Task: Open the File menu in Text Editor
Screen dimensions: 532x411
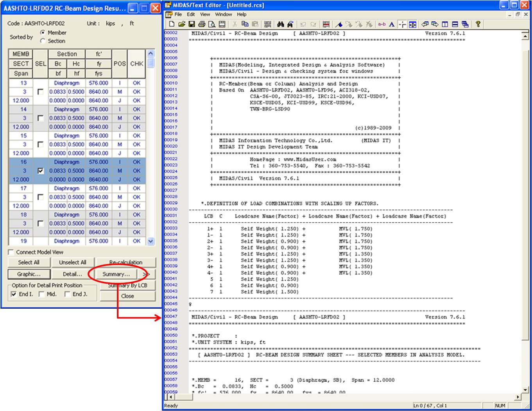Action: [x=178, y=14]
